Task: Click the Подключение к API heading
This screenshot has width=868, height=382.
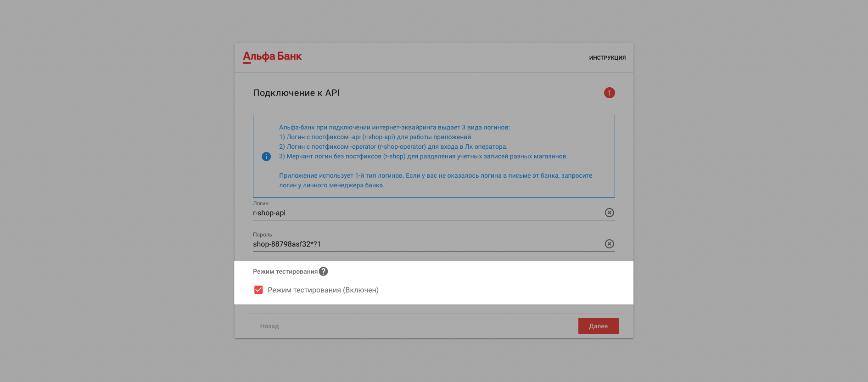Action: [x=297, y=93]
